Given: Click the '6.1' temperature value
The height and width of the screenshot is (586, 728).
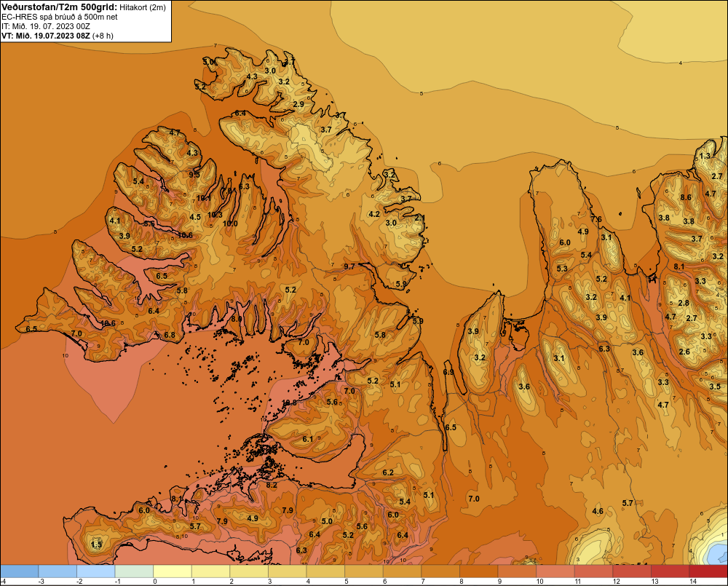Looking at the screenshot, I should coord(308,439).
